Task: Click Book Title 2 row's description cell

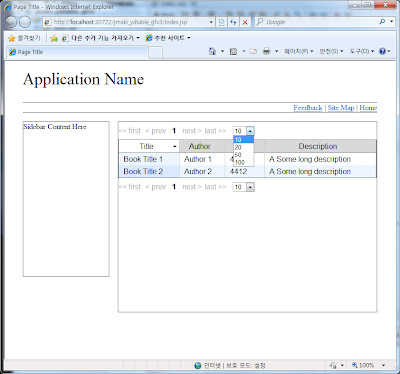Action: coord(320,171)
